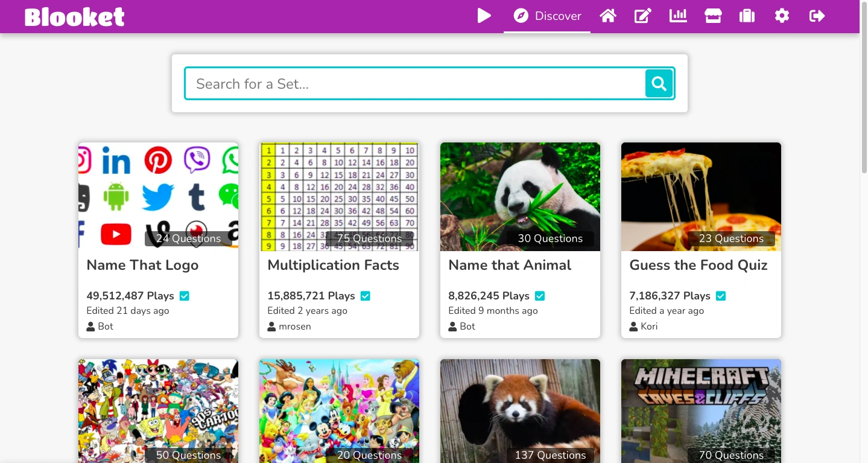Image resolution: width=868 pixels, height=463 pixels.
Task: Open the Minecraft Caves & Cliffs thumbnail
Action: 701,411
